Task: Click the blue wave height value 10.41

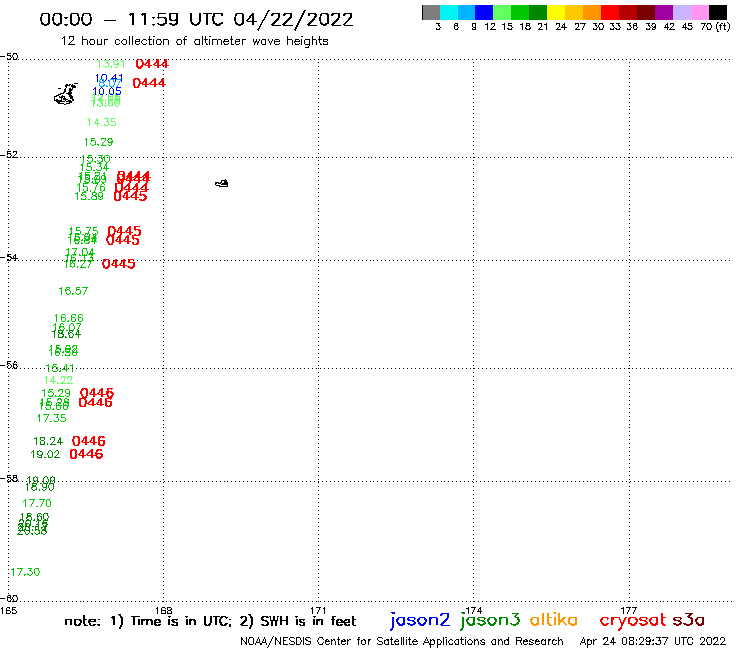Action: [109, 78]
